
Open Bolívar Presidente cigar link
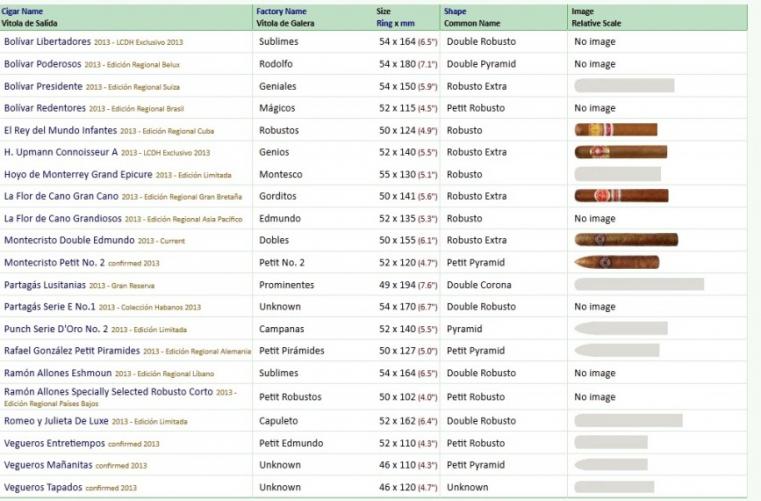tap(43, 86)
